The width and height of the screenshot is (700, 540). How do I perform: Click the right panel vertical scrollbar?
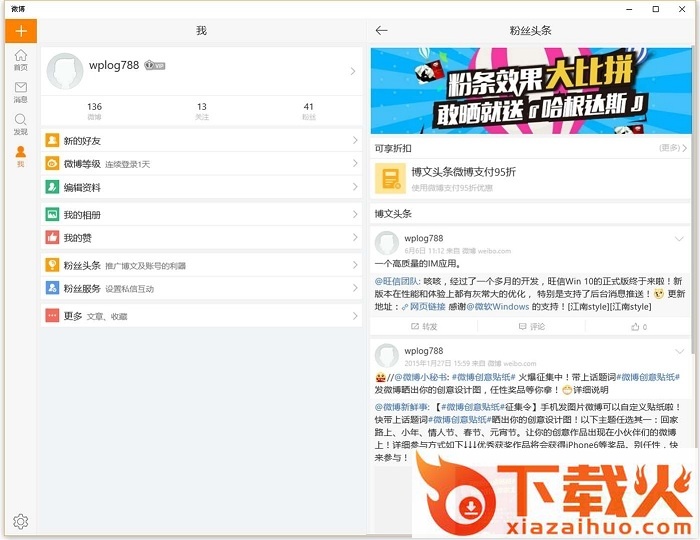693,199
